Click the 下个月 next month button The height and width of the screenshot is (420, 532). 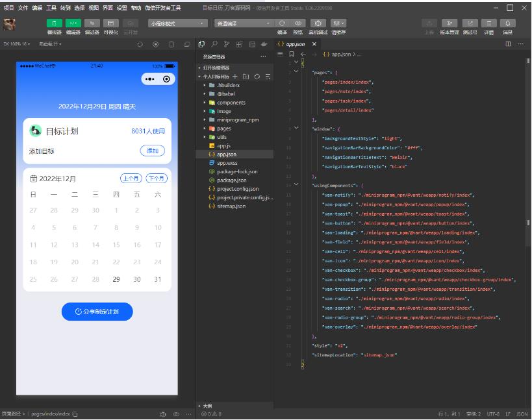click(156, 179)
